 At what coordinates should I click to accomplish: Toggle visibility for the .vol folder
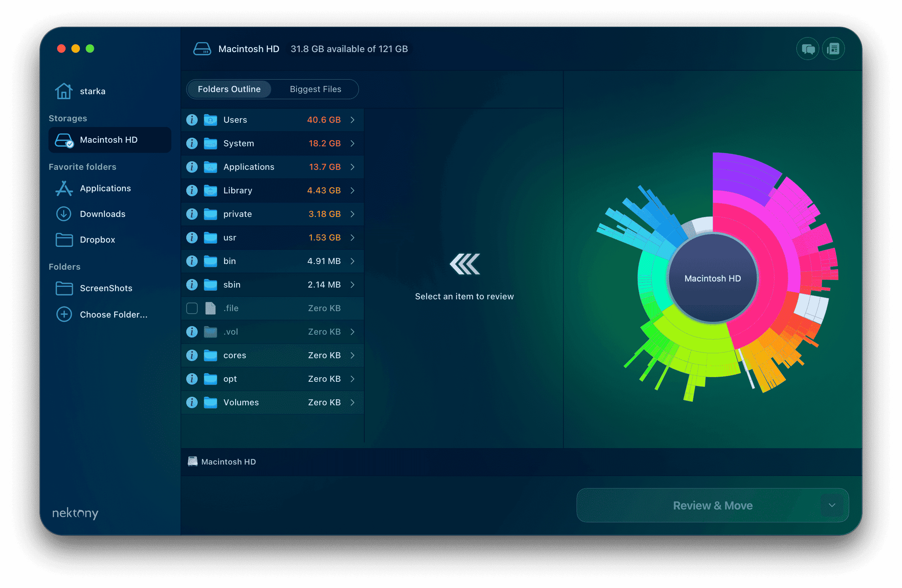click(192, 331)
